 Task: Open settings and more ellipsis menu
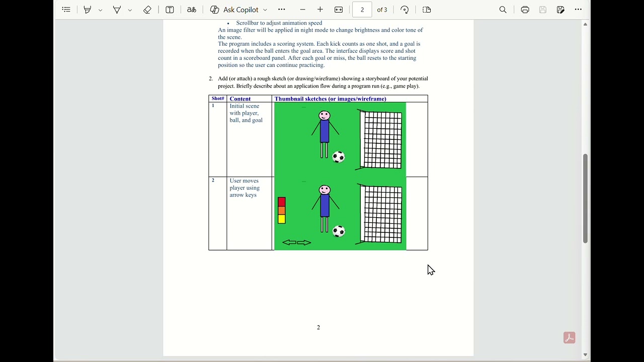click(x=578, y=10)
